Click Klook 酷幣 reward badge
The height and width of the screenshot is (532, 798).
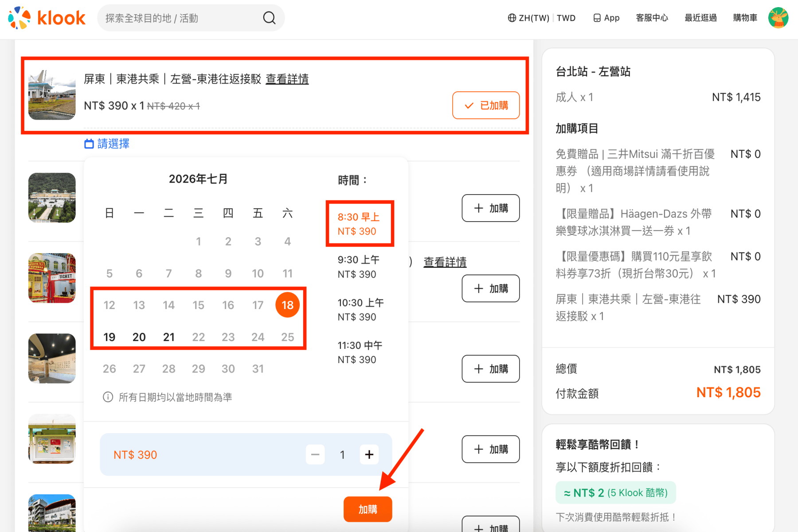tap(615, 493)
